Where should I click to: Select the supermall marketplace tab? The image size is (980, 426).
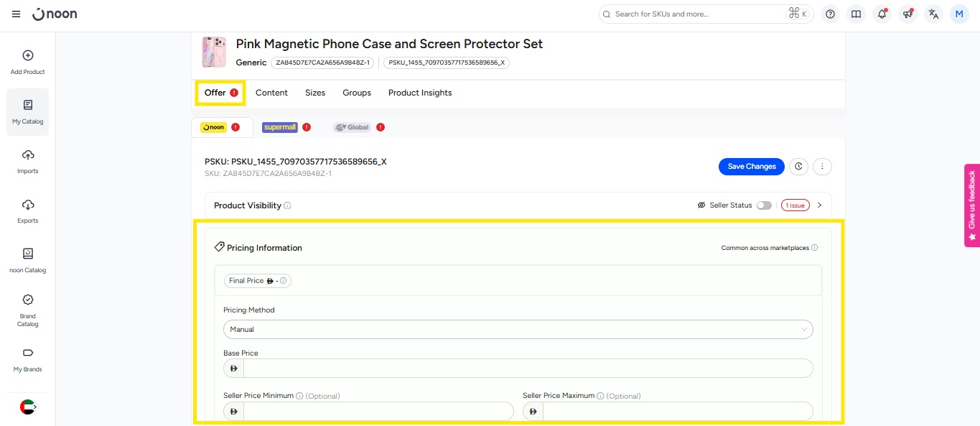(x=280, y=127)
